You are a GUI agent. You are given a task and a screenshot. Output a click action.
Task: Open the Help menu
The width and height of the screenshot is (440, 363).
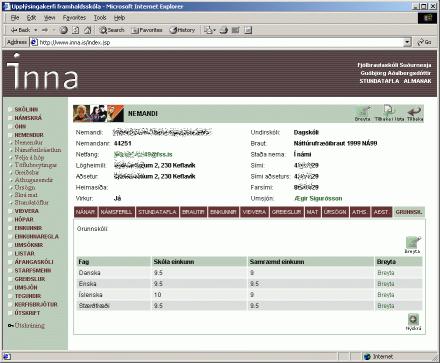[119, 18]
